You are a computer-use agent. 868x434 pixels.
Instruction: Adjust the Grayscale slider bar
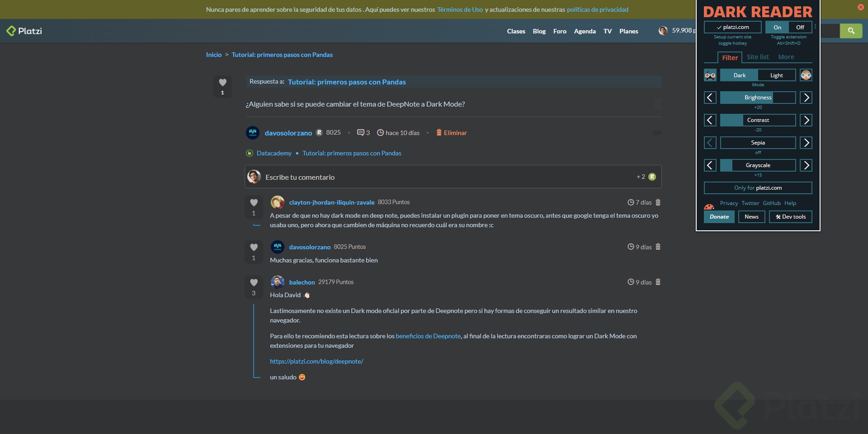(758, 165)
